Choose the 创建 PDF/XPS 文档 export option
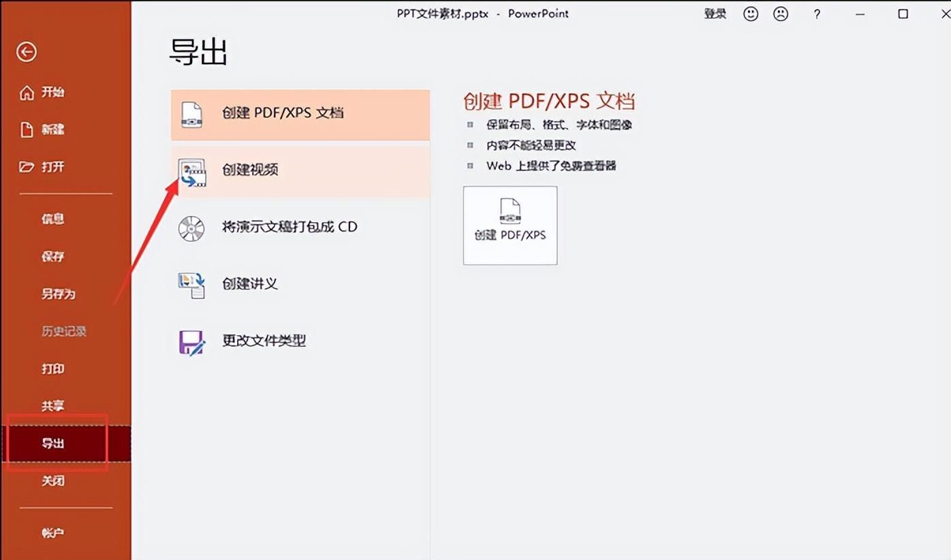Image resolution: width=951 pixels, height=560 pixels. click(300, 114)
